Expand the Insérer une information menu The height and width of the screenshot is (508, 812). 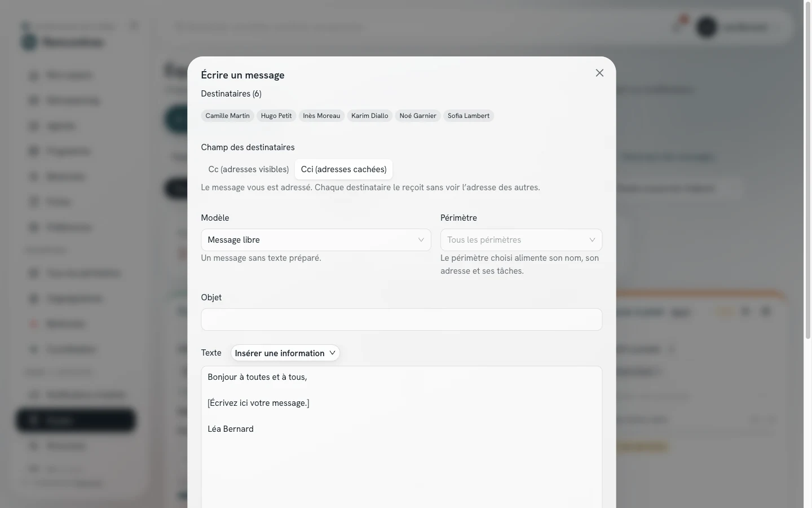point(285,353)
